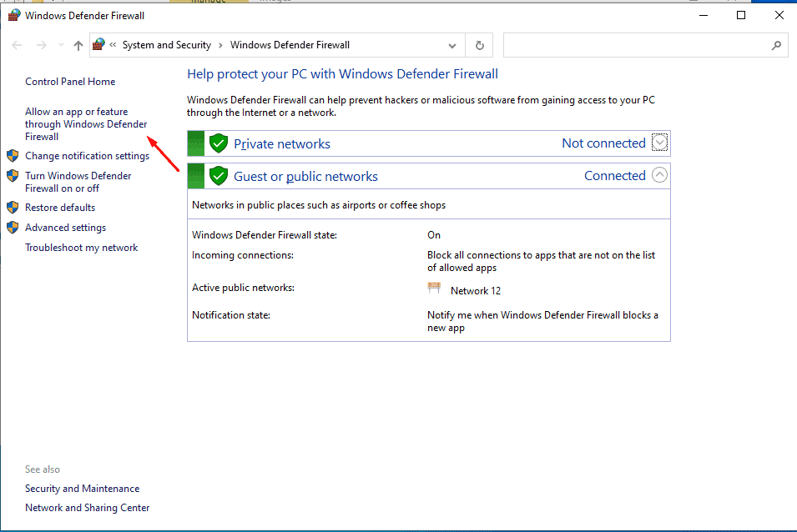The image size is (797, 532).
Task: Click the shield icon next to Advanced settings
Action: 13,227
